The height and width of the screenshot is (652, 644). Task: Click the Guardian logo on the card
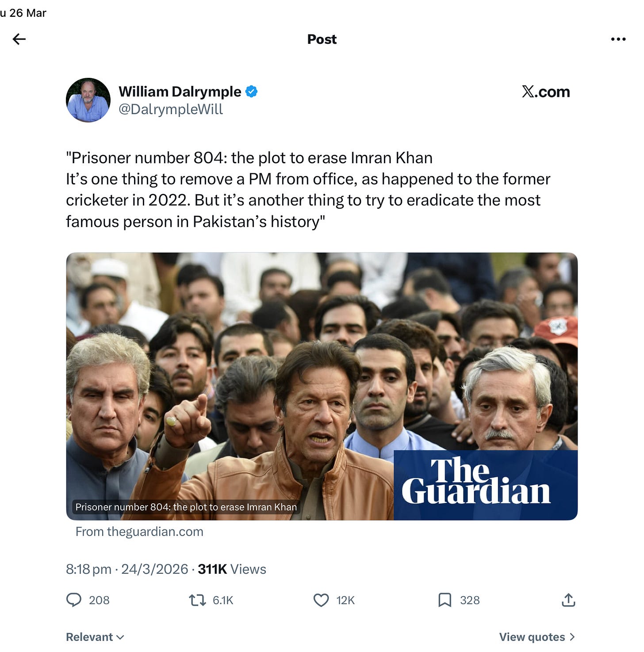pyautogui.click(x=476, y=481)
